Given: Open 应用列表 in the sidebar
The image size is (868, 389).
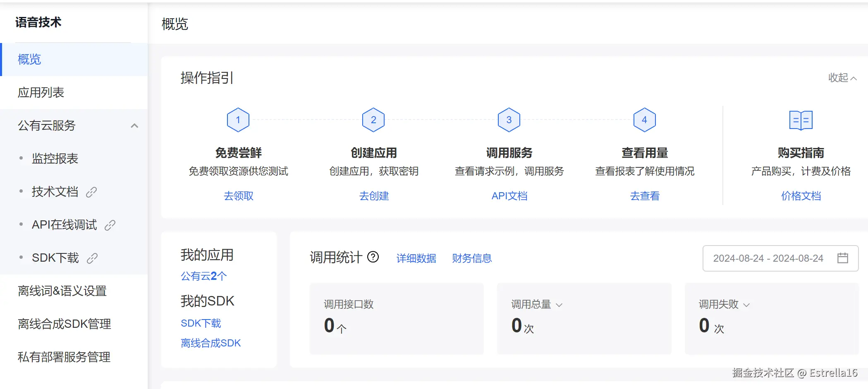Looking at the screenshot, I should click(x=74, y=93).
